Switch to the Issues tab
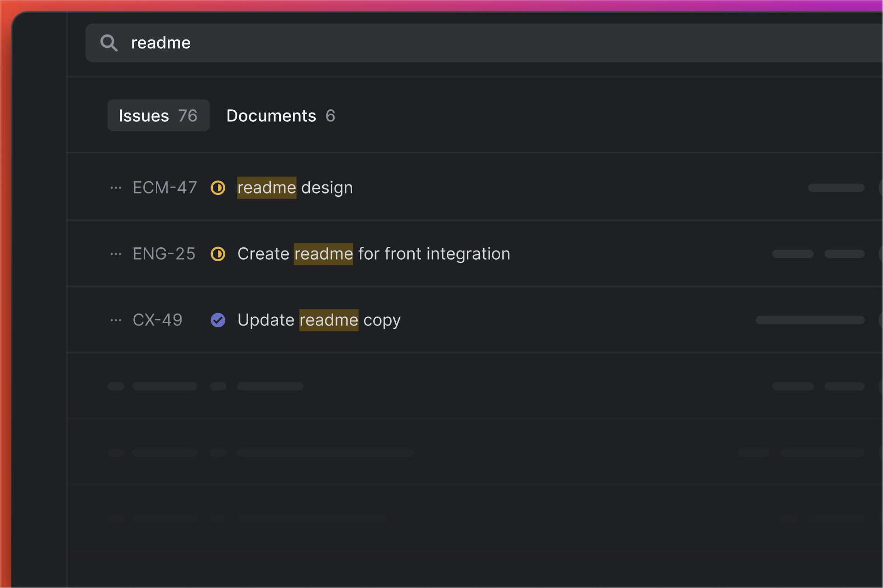This screenshot has width=883, height=588. [x=158, y=115]
